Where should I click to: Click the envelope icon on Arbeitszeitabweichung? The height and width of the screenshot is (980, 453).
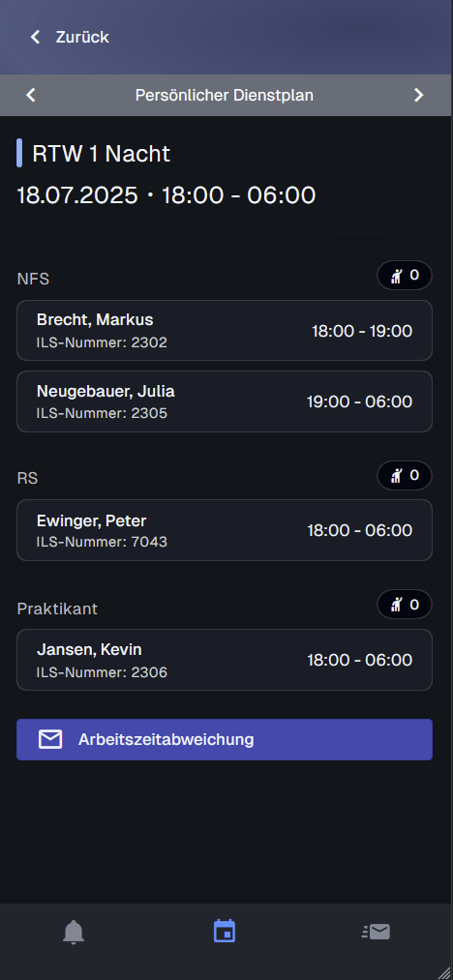(50, 739)
